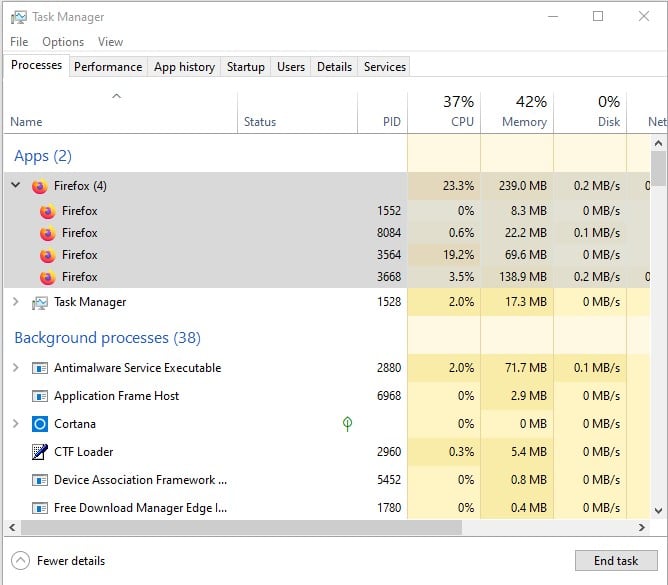This screenshot has height=585, width=668.
Task: Select Application Frame Host row
Action: coord(327,396)
